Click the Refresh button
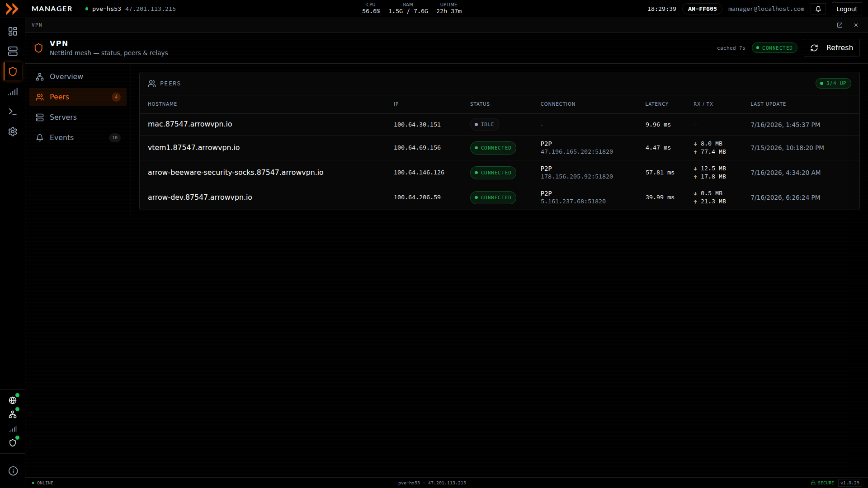 831,48
